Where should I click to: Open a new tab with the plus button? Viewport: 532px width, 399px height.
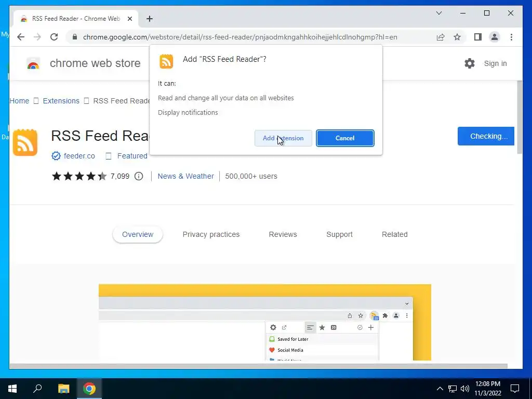(149, 19)
